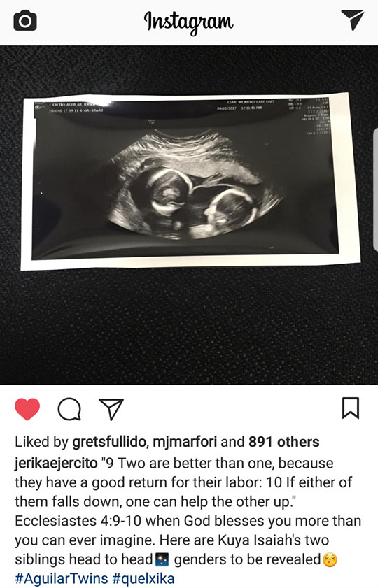Open the camera from top bar
The width and height of the screenshot is (378, 588).
click(x=25, y=20)
